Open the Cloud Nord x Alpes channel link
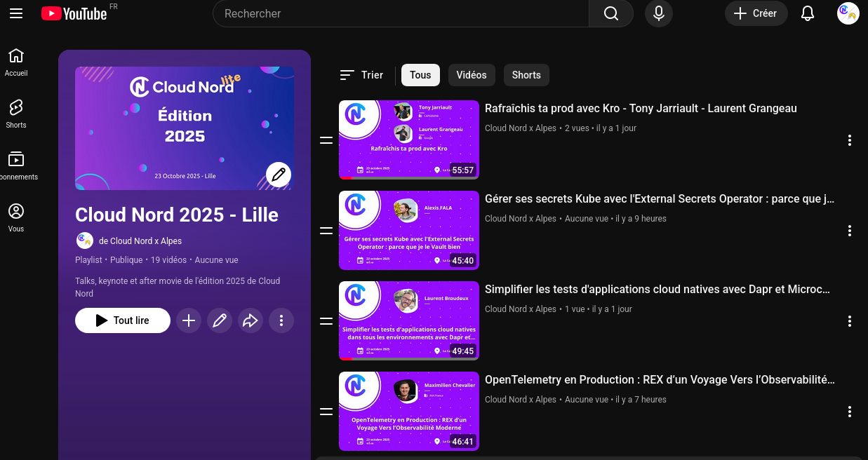The image size is (868, 460). 140,241
